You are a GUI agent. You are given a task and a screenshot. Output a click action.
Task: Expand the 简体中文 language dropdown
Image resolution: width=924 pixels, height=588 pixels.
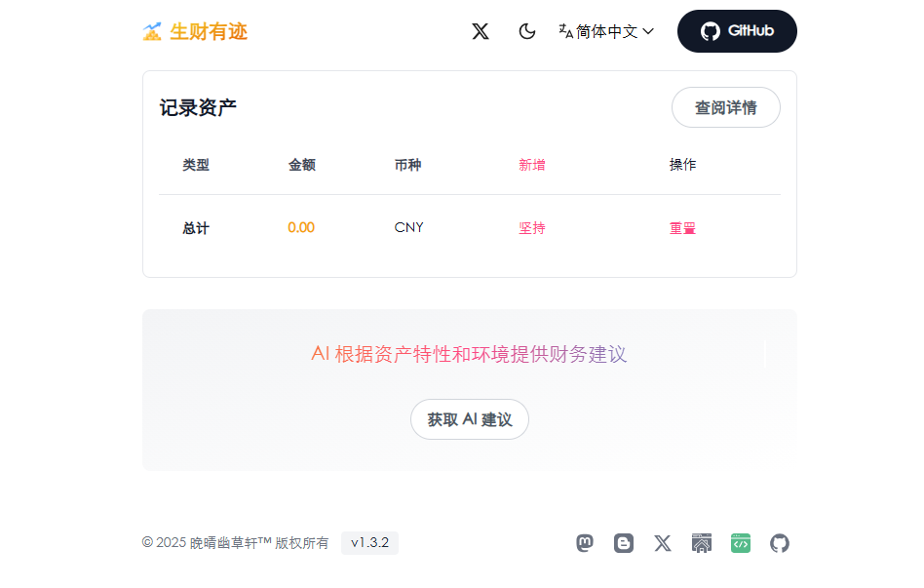click(606, 31)
